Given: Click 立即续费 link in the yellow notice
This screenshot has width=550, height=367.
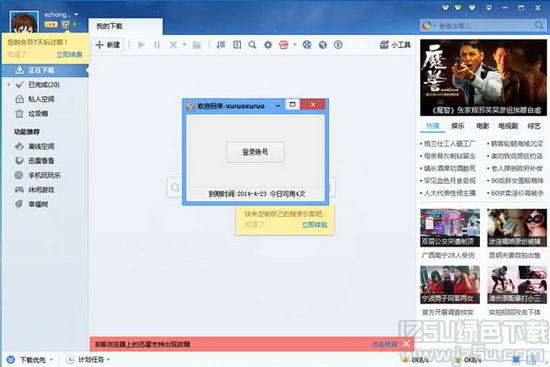Looking at the screenshot, I should [x=69, y=55].
